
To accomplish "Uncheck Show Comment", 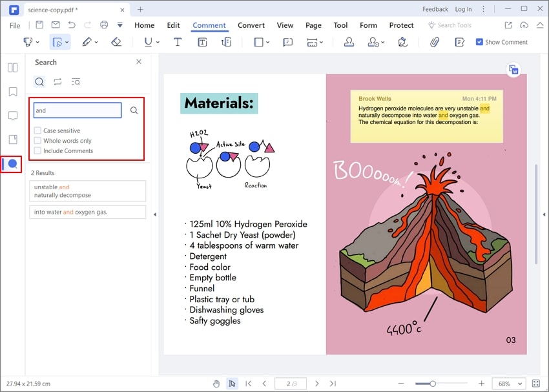I will (x=479, y=42).
